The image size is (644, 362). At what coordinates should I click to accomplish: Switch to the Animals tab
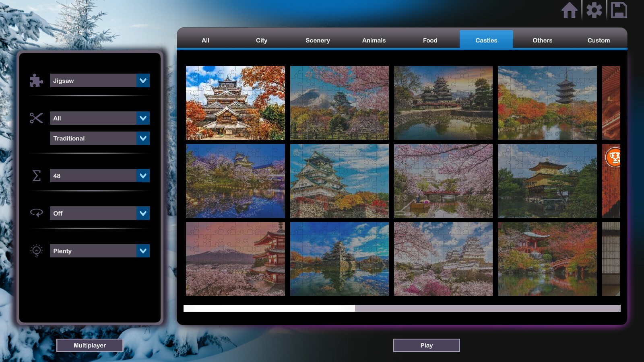coord(374,40)
